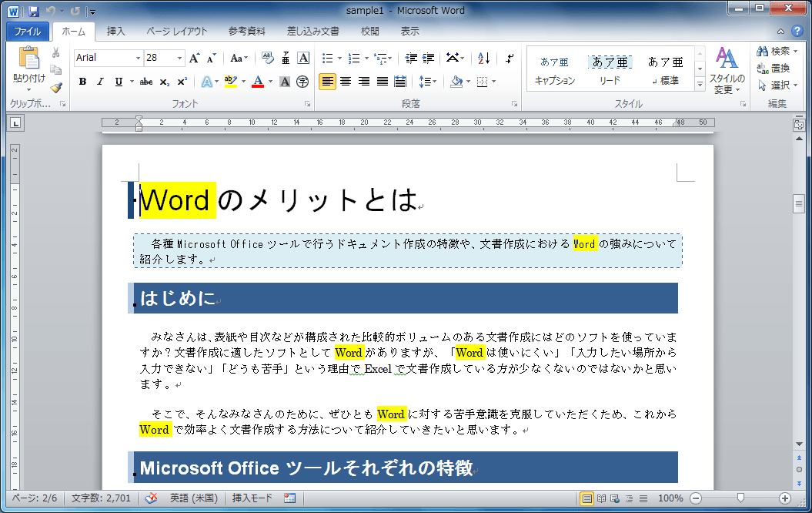Click Shrink Font icon

point(211,58)
